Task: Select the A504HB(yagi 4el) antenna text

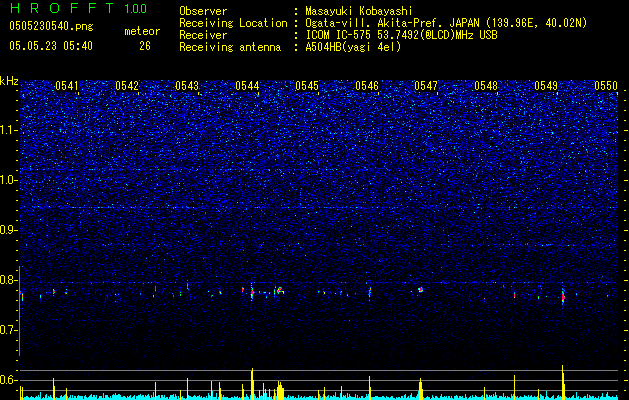Action: [x=353, y=47]
